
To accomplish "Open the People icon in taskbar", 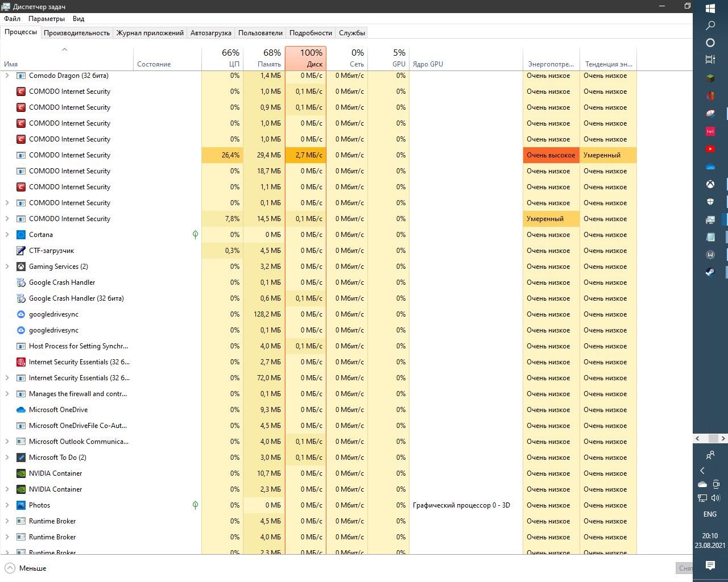I will tap(710, 455).
